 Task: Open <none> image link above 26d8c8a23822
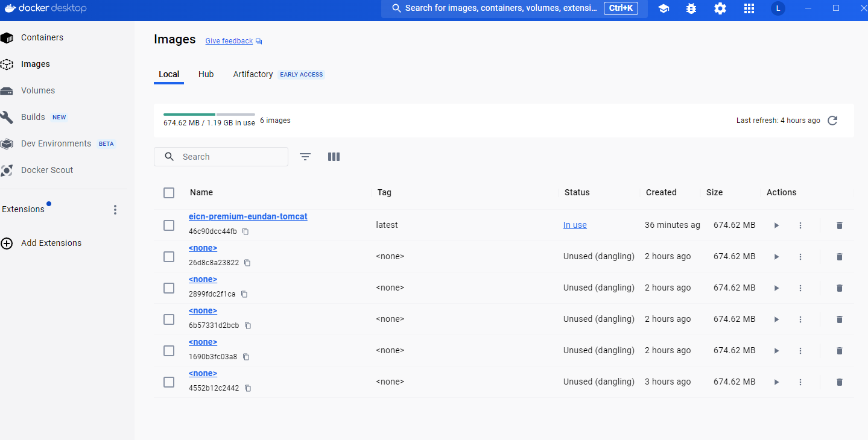[x=203, y=248]
